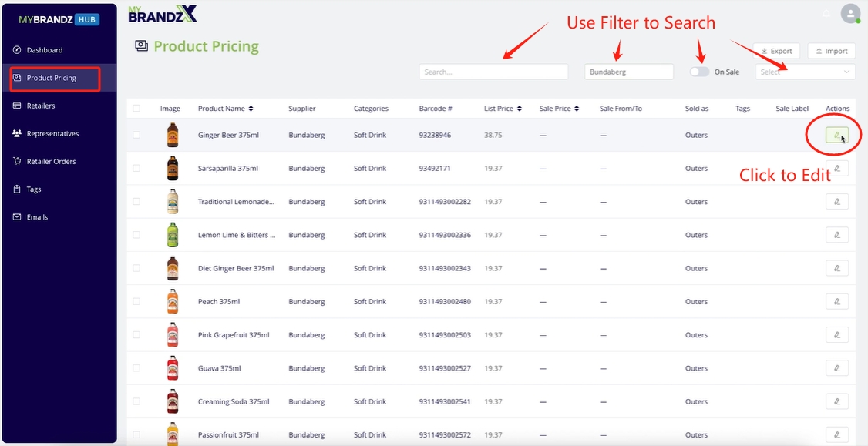868x446 pixels.
Task: Edit Creaming Soda 375ml pricing
Action: click(x=836, y=401)
